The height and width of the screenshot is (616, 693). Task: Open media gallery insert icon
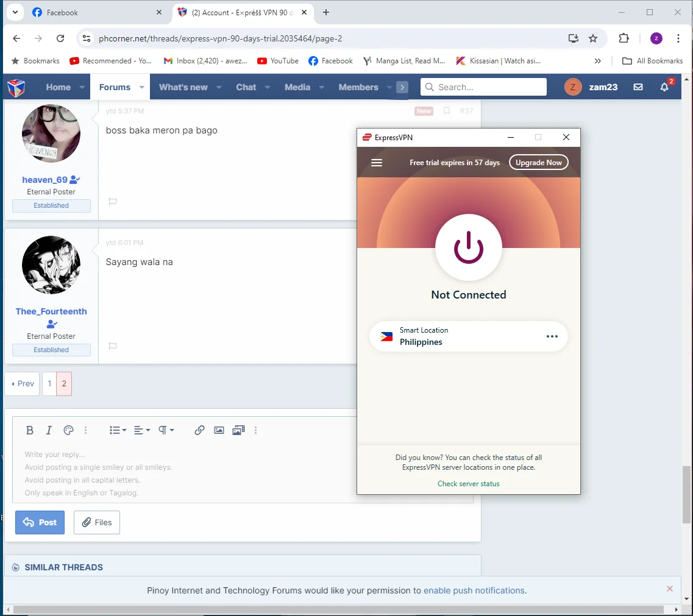point(238,430)
